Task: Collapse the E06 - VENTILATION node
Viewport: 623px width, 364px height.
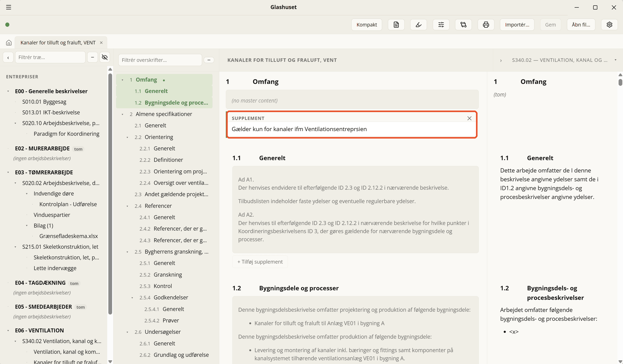Action: tap(8, 331)
